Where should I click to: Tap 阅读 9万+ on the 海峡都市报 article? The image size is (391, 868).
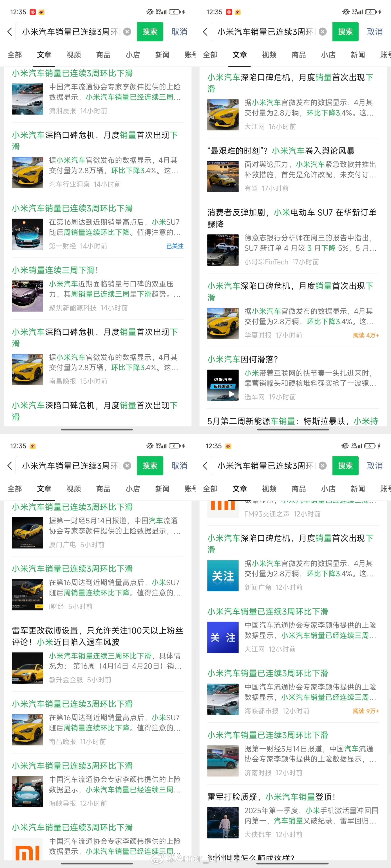[366, 711]
